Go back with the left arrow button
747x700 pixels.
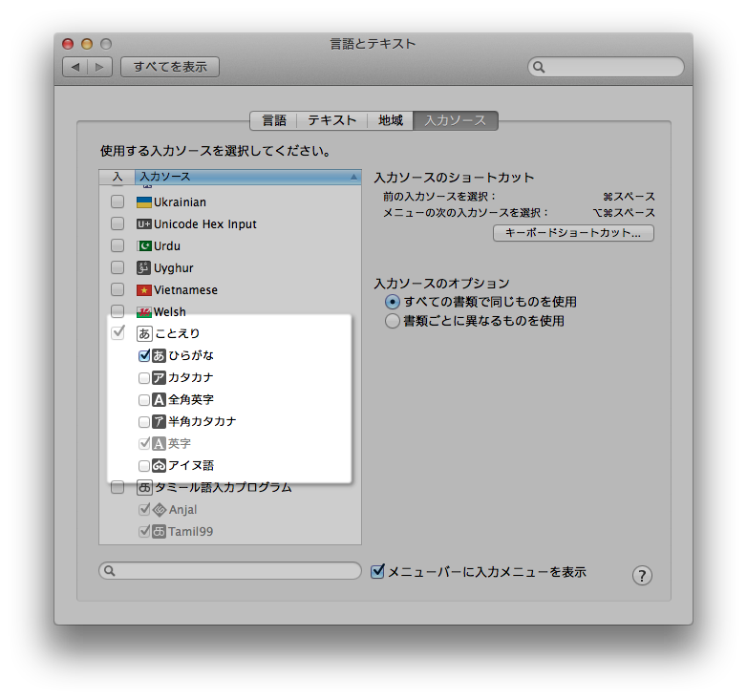pos(75,67)
